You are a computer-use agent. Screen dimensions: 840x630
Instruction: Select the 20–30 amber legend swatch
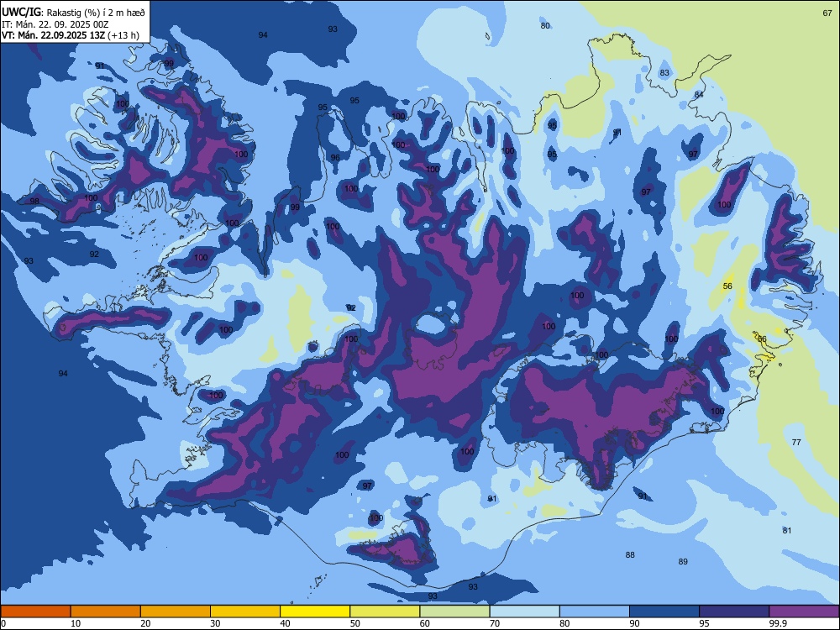[x=176, y=612]
